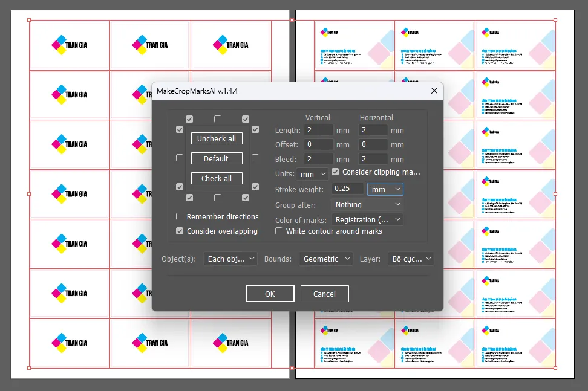The image size is (588, 391).
Task: Click the Vertical Length input field
Action: click(x=319, y=130)
